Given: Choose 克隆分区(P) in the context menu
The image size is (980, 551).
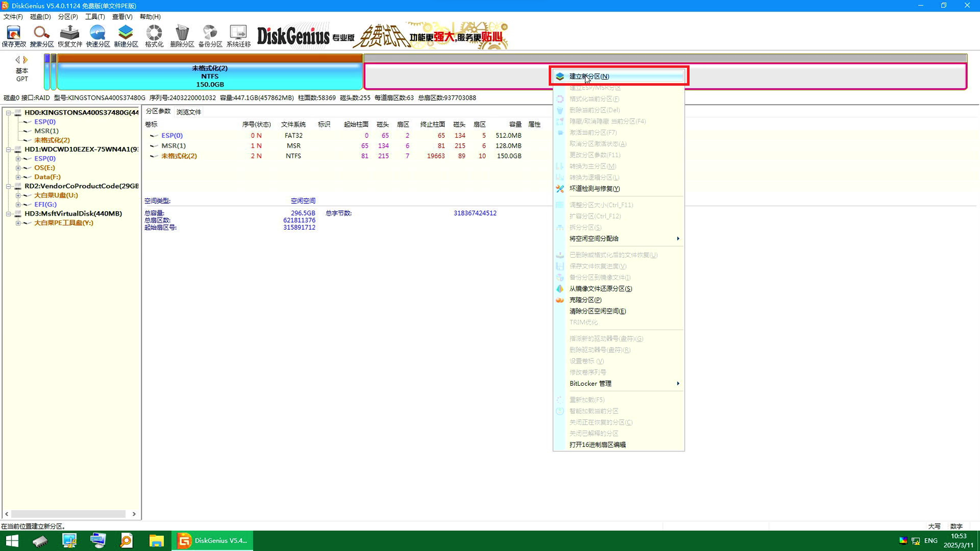Looking at the screenshot, I should [x=619, y=300].
